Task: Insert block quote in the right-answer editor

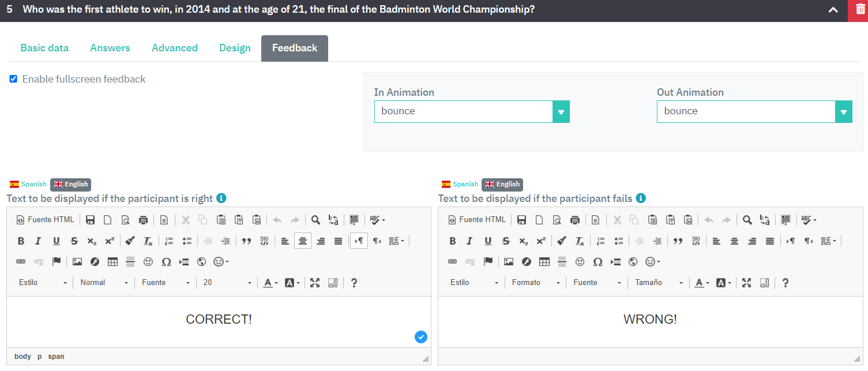Action: [246, 241]
